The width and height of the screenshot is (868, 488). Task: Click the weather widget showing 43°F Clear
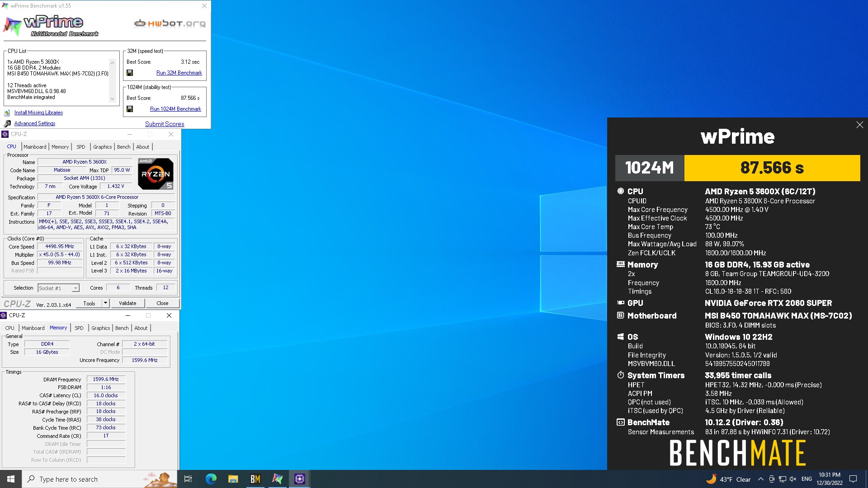coord(728,479)
